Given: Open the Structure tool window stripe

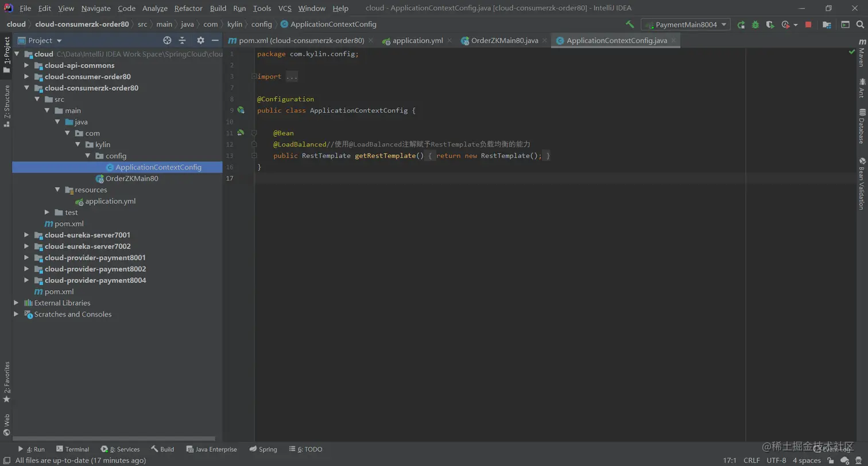Looking at the screenshot, I should click(x=6, y=106).
